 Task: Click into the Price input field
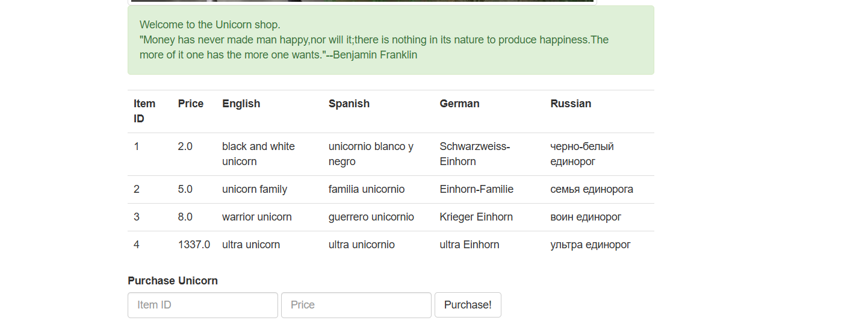tap(356, 305)
